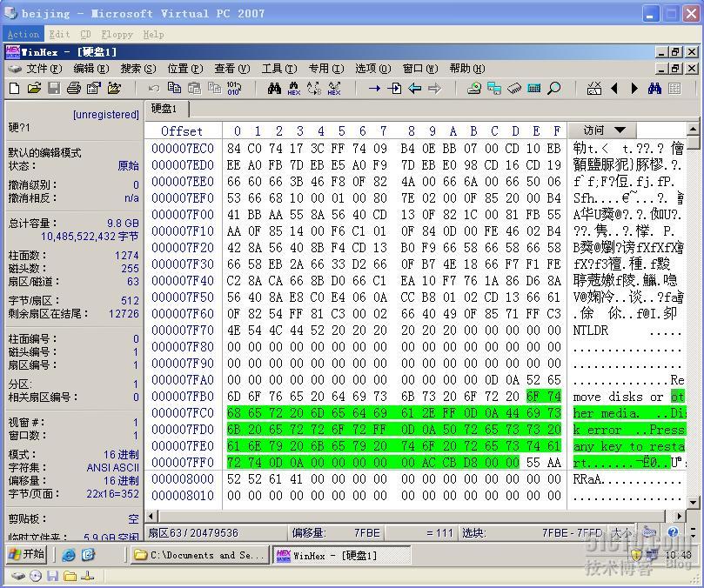Click the NTLDR text in ASCII column
Screen dimensions: 704x588
[590, 331]
